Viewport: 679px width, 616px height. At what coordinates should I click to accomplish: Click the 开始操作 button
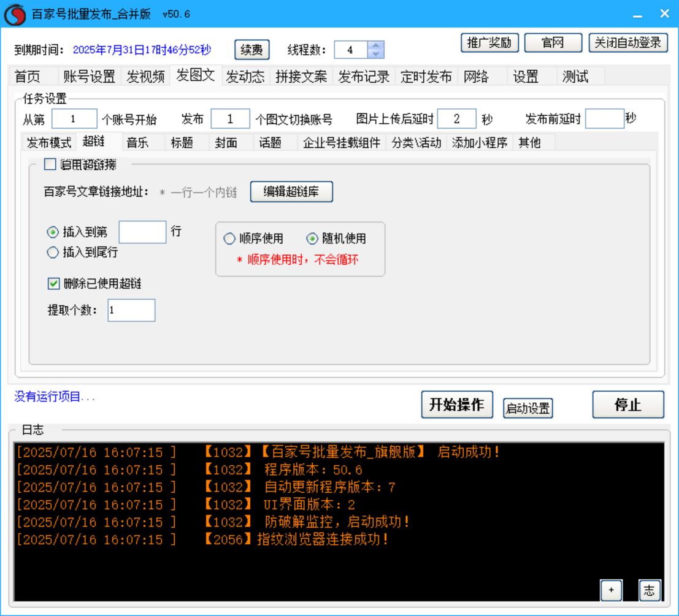457,405
